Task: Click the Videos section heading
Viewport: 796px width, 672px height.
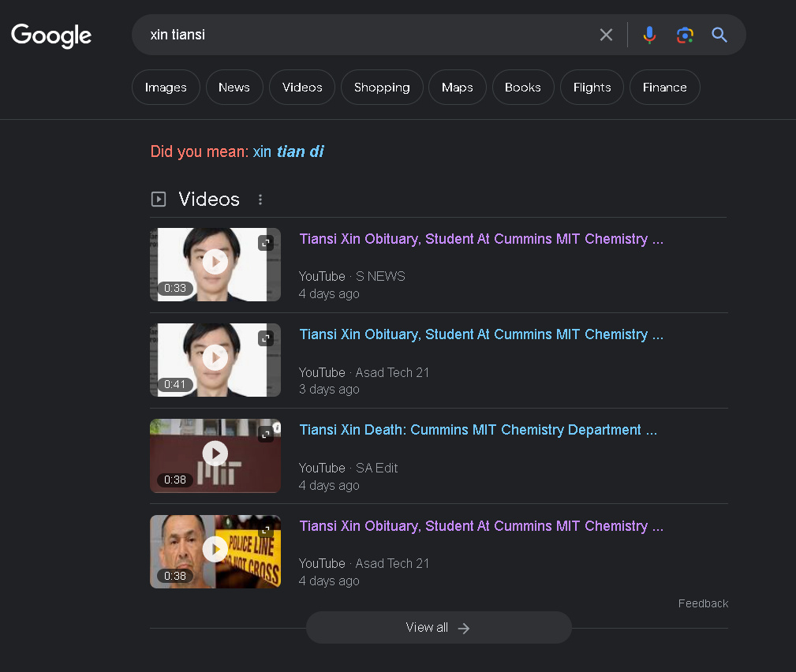Action: point(209,199)
